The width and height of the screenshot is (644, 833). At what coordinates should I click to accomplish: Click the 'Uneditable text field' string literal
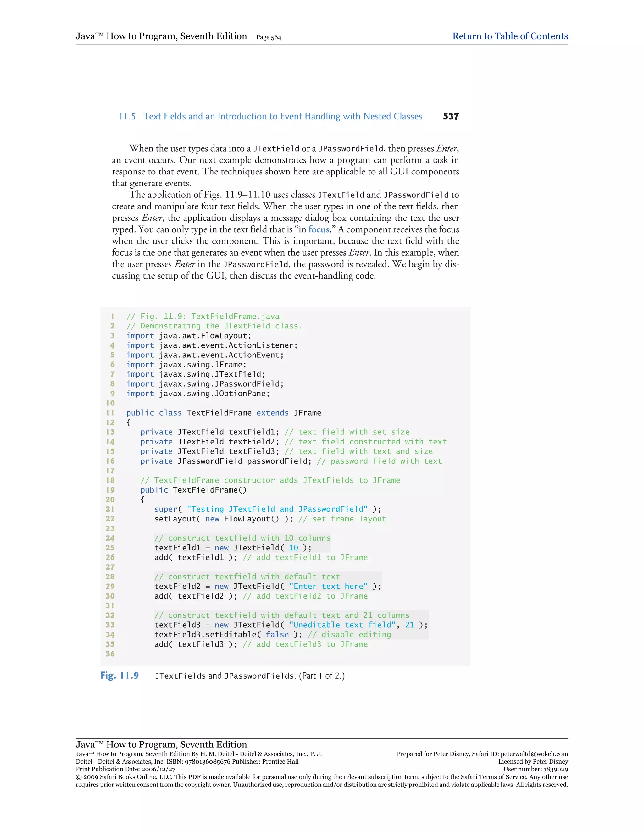342,625
